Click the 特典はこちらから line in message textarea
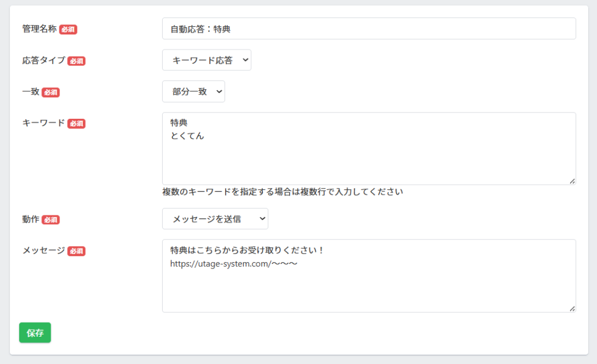Screen dimensions: 597x364 (x=247, y=250)
